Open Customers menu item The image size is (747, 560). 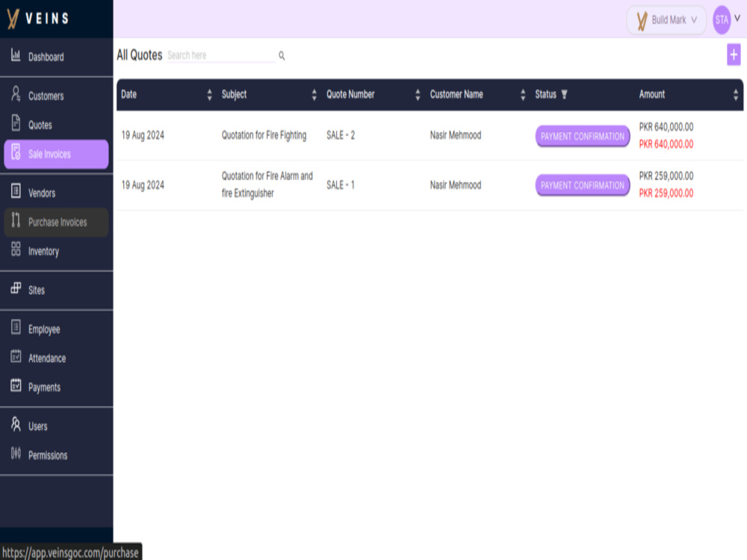(56, 96)
